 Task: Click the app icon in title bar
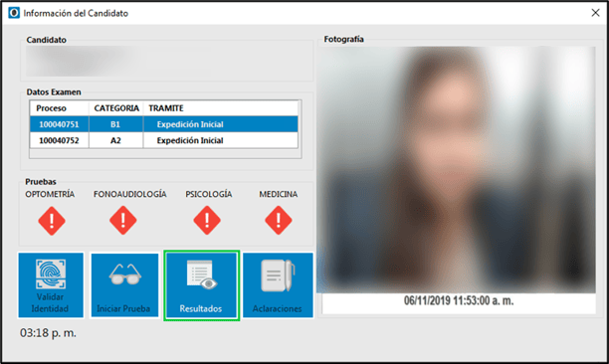pyautogui.click(x=14, y=13)
